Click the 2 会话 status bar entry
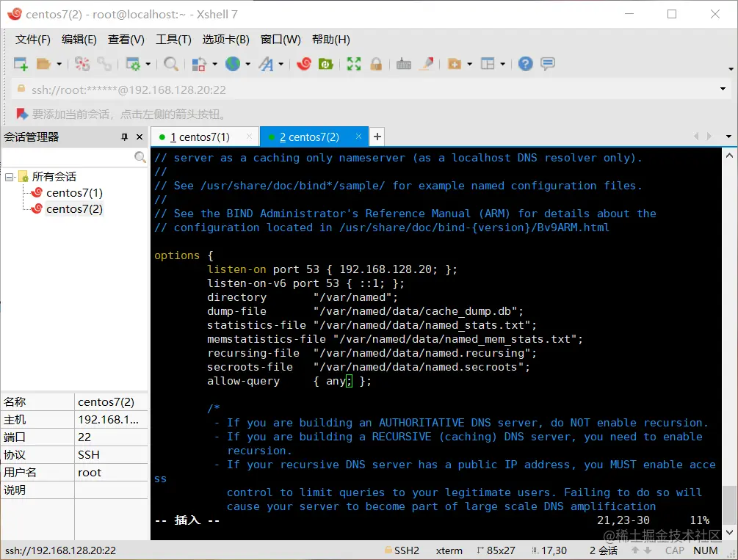 [x=604, y=550]
